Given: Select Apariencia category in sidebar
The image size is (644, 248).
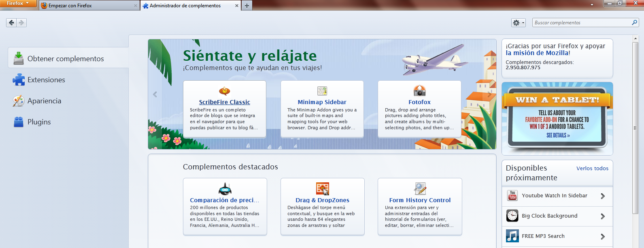Looking at the screenshot, I should (x=44, y=101).
